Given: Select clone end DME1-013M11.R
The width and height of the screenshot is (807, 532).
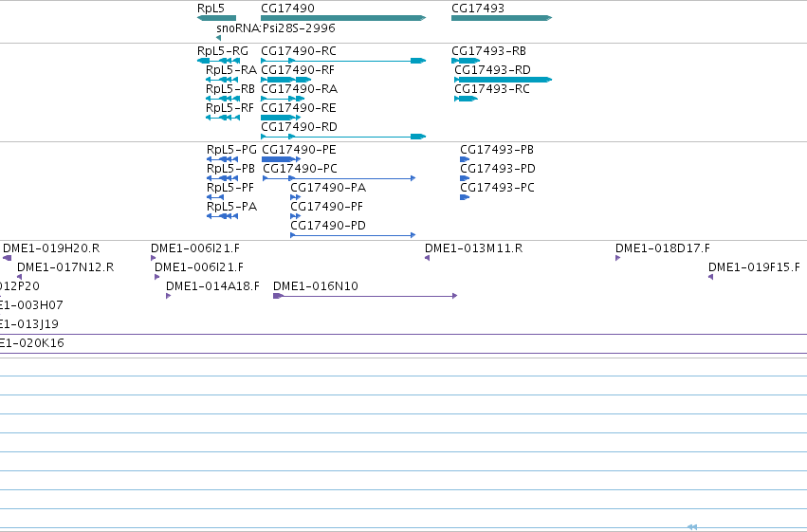Looking at the screenshot, I should (473, 248).
